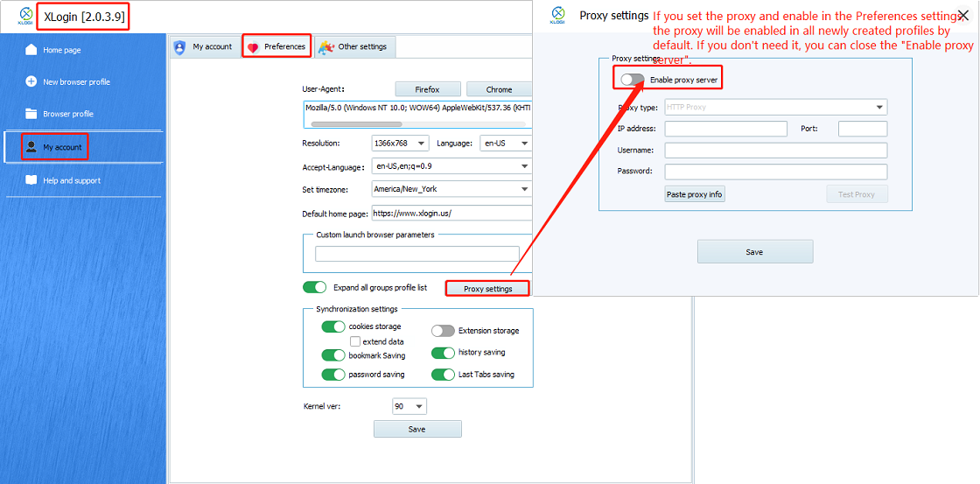This screenshot has height=484, width=980.
Task: Open the Set timezone dropdown
Action: coord(451,189)
